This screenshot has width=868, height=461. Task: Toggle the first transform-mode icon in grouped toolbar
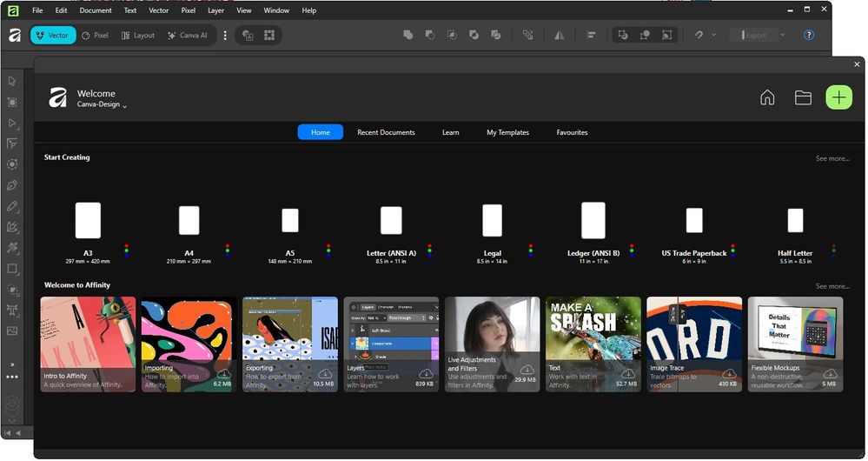coord(623,35)
